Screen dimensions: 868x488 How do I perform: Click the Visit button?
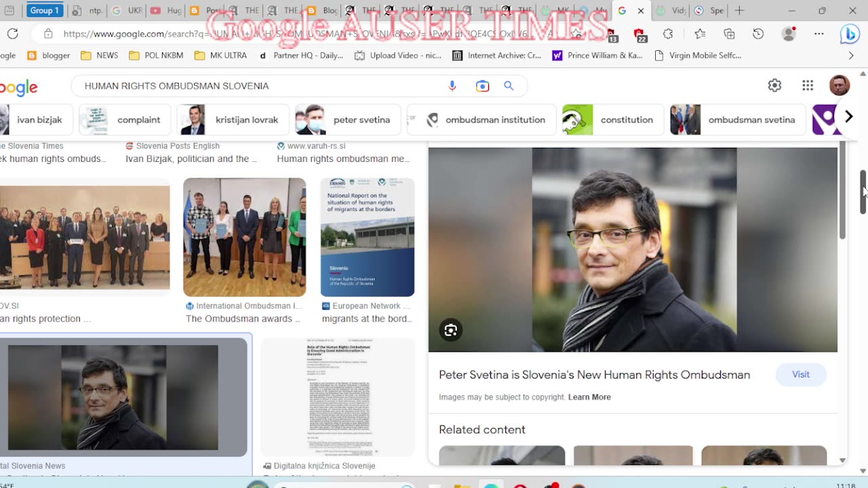tap(801, 374)
